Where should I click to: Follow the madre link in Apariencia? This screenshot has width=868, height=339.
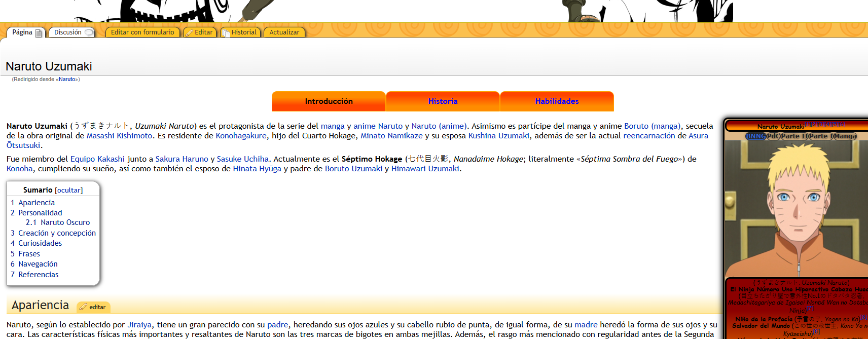pyautogui.click(x=586, y=325)
